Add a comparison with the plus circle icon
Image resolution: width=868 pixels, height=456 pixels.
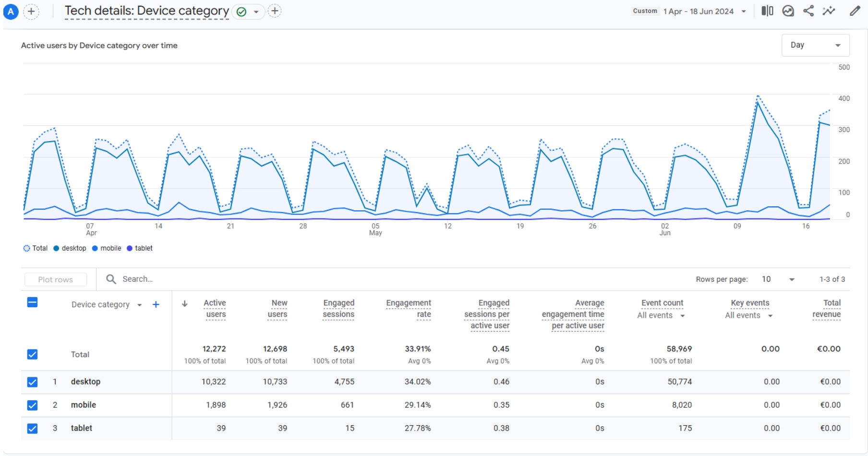tap(31, 12)
